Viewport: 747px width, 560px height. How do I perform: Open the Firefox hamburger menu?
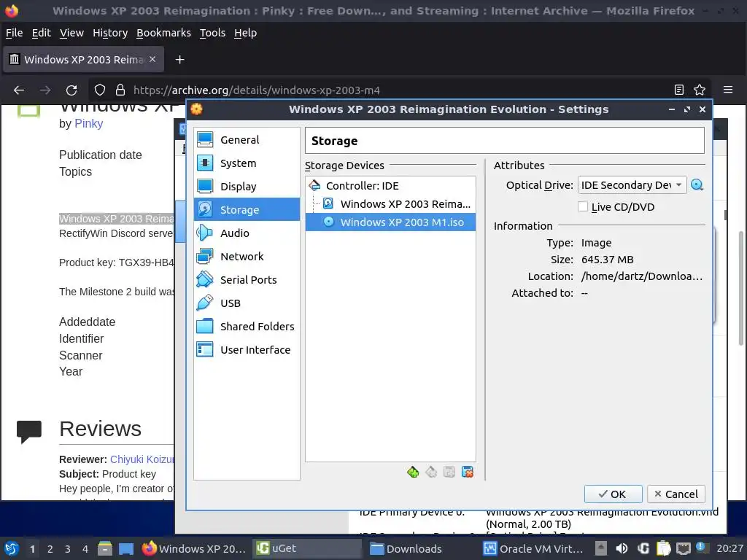point(728,90)
